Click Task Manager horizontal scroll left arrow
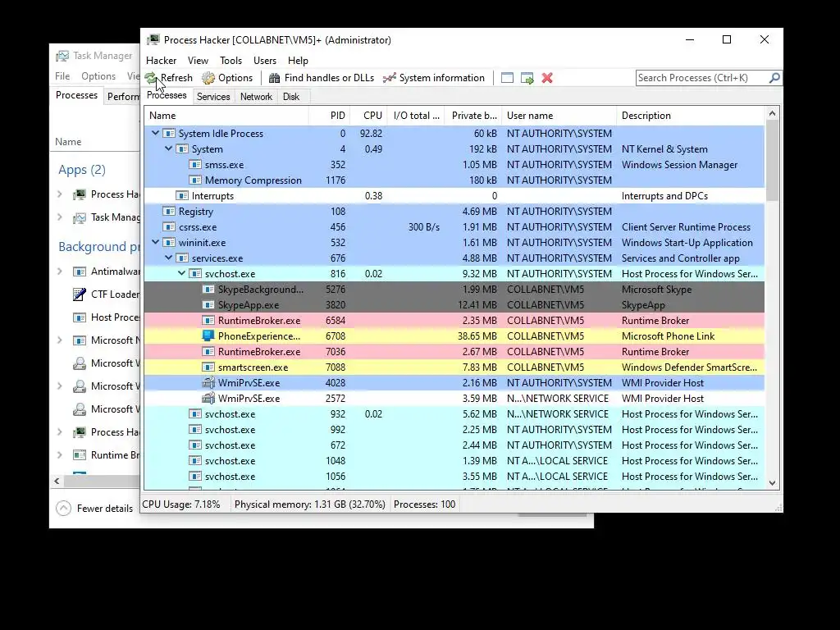This screenshot has height=630, width=840. click(x=57, y=481)
